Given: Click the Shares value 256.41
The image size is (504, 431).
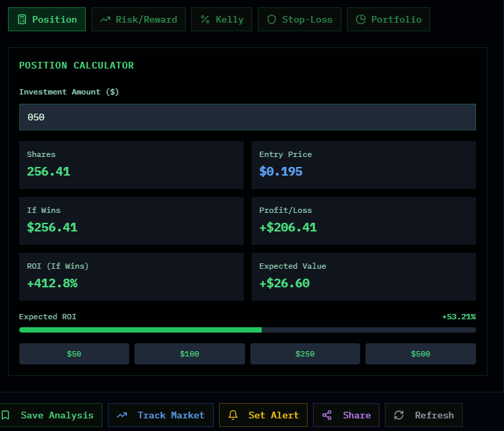Looking at the screenshot, I should [x=49, y=172].
